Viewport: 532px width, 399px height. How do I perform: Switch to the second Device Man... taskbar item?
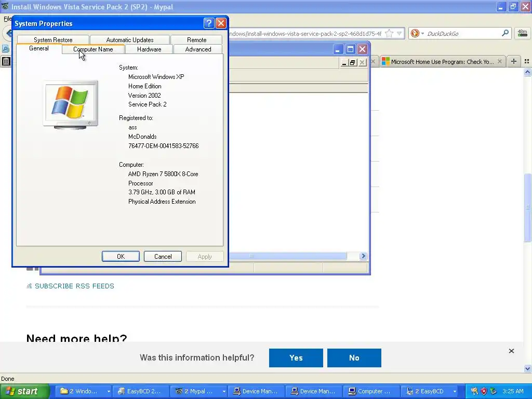(314, 391)
